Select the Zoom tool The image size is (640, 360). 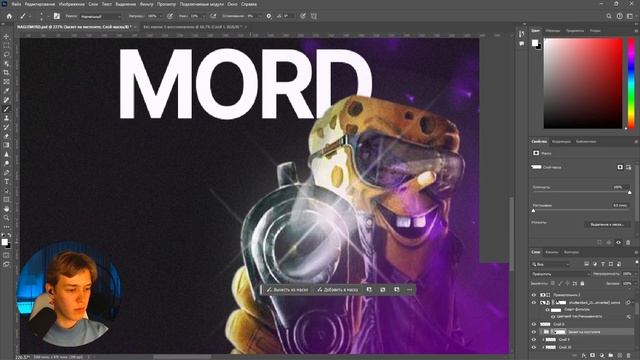click(x=7, y=218)
